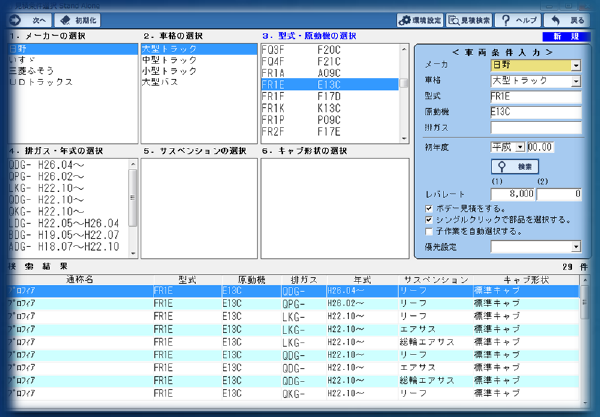
Task: Click the 戻る back arrow icon
Action: [555, 20]
